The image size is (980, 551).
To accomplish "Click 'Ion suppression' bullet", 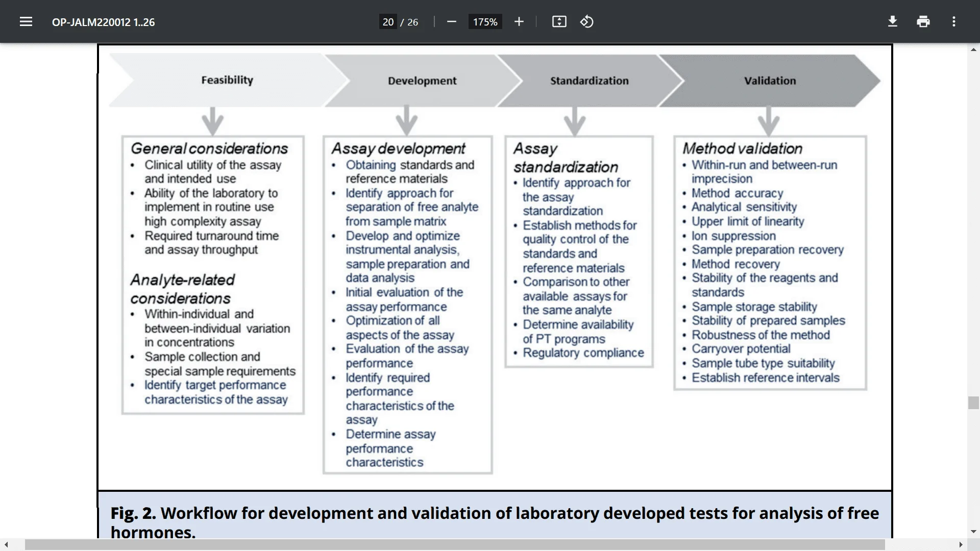I will (x=733, y=236).
